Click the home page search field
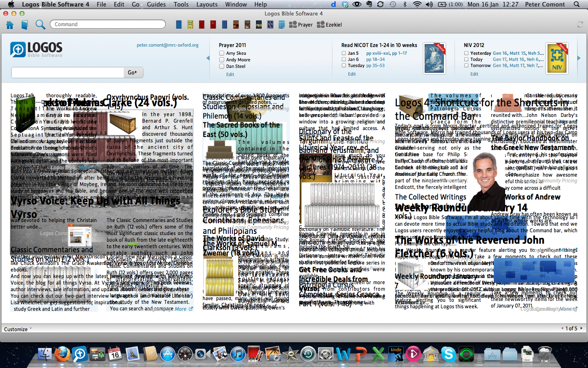Viewport: 588px width, 368px height. point(68,72)
